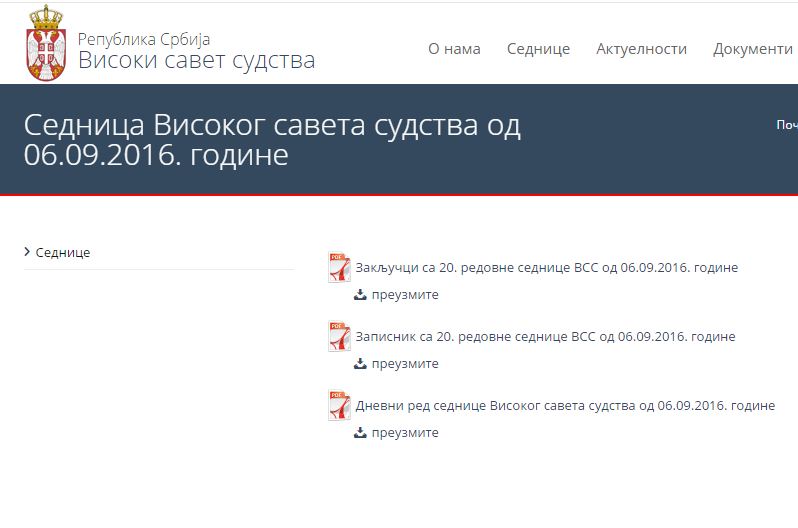Image resolution: width=798 pixels, height=528 pixels.
Task: Select Седнице in the left sidebar
Action: [63, 253]
